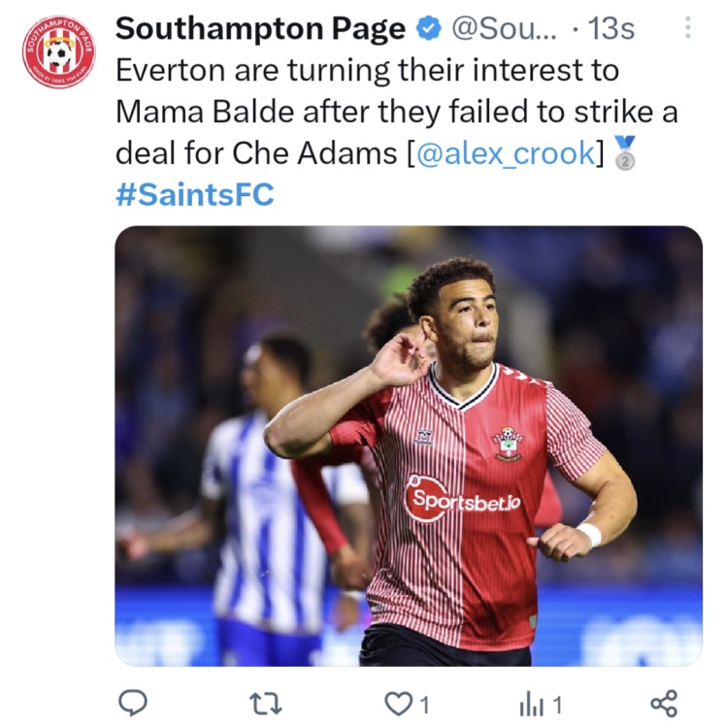Click the Sportsbet.io logo on the shirt
The width and height of the screenshot is (725, 728).
pyautogui.click(x=462, y=499)
